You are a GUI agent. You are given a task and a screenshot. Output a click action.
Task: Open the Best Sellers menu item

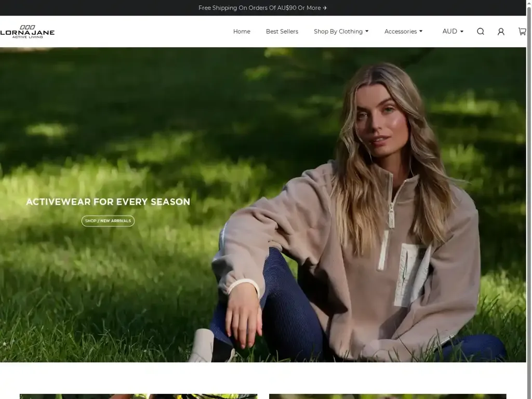coord(282,32)
